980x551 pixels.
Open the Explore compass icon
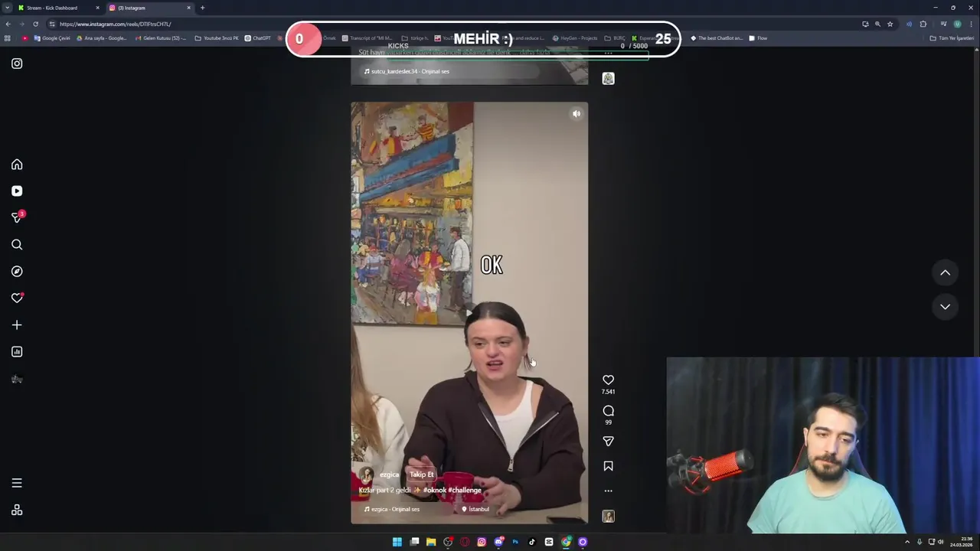coord(17,272)
